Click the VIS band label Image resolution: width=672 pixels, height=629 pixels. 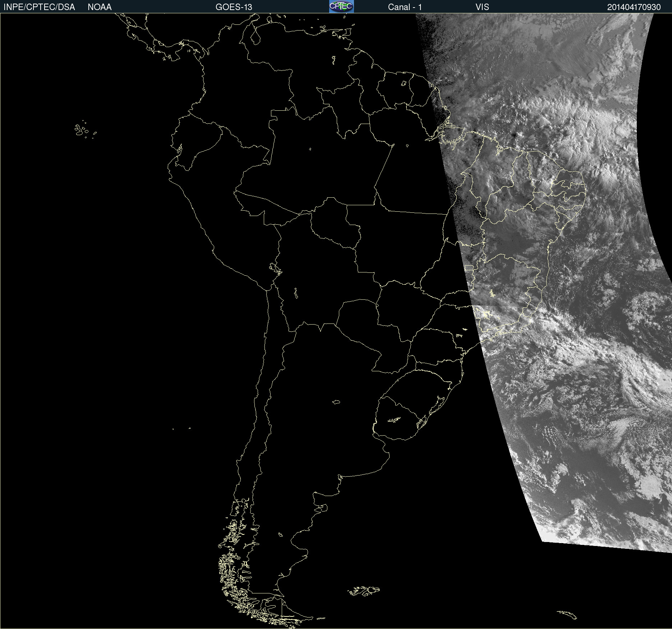tap(482, 7)
